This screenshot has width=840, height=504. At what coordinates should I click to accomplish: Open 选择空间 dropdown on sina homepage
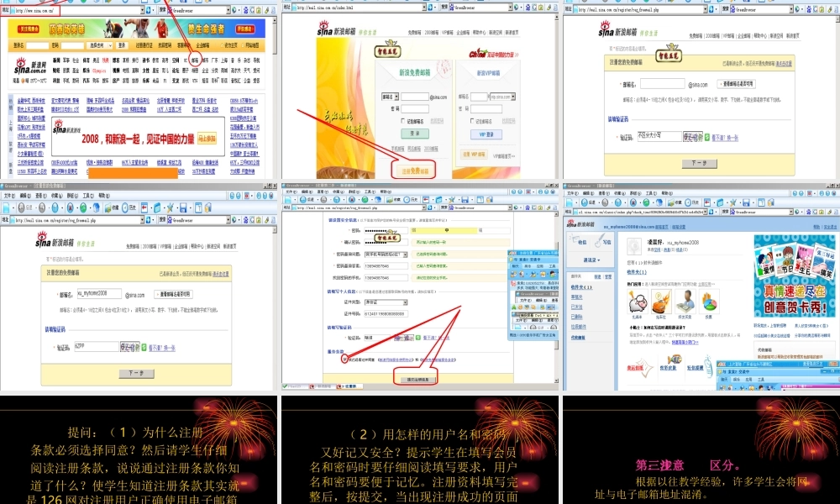[x=101, y=45]
